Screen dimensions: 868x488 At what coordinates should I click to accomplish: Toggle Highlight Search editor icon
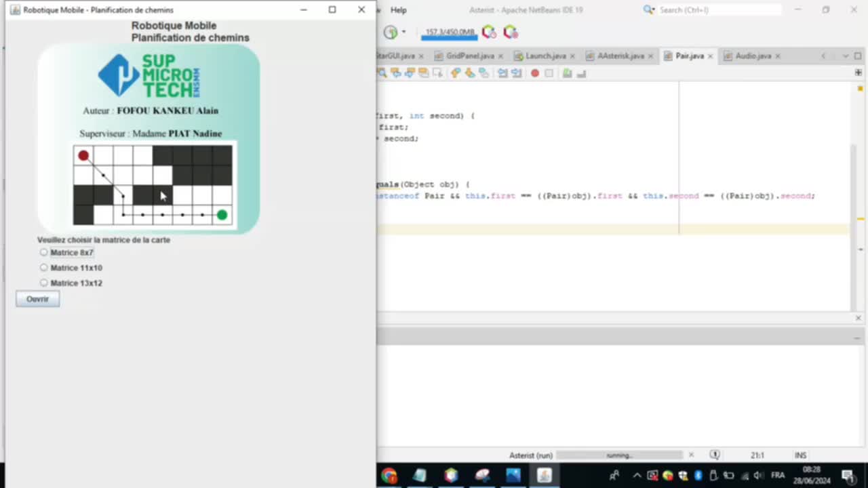(424, 73)
